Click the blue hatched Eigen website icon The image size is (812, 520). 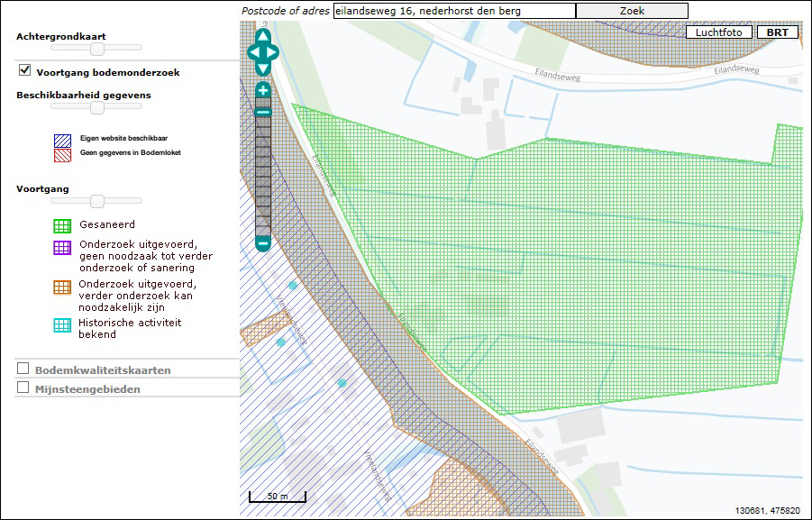pyautogui.click(x=63, y=141)
